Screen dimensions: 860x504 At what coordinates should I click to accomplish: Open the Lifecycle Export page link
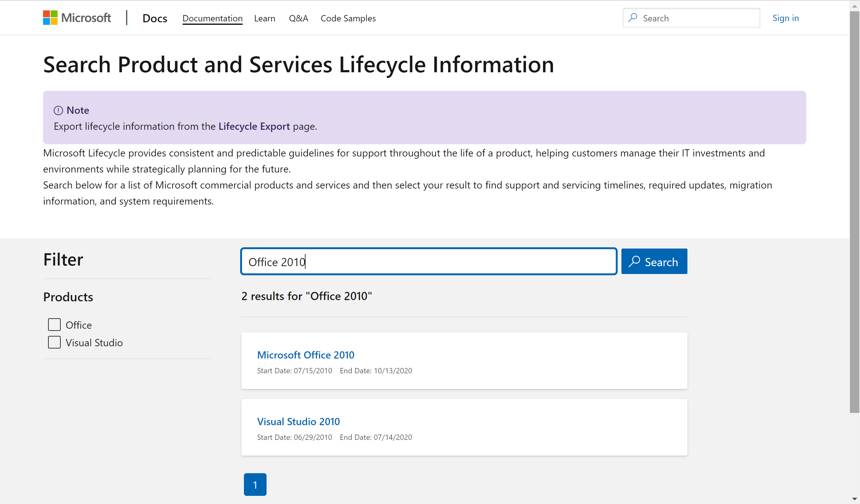pyautogui.click(x=254, y=126)
